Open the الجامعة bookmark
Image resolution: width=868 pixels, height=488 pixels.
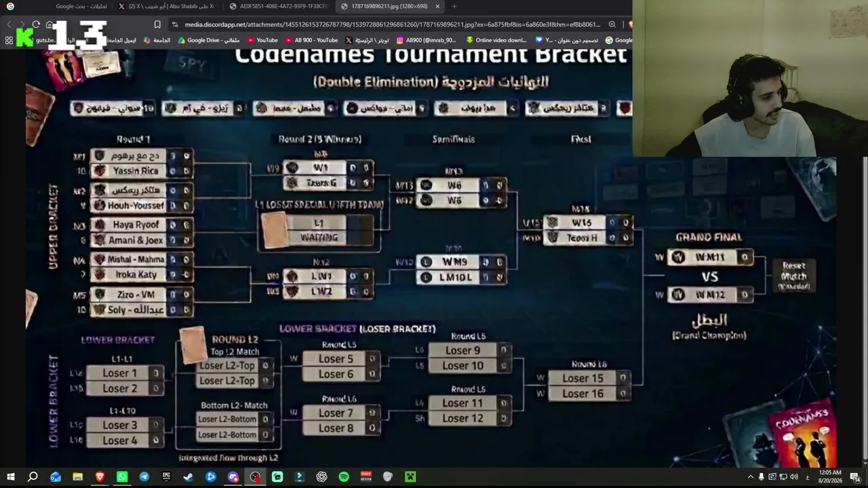(x=157, y=40)
